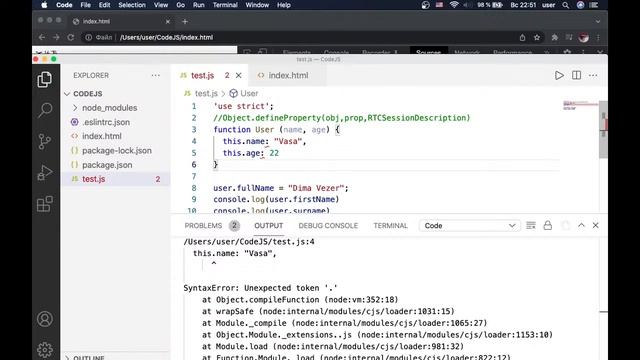640x360 pixels.
Task: Run the code with the play icon
Action: [x=559, y=76]
